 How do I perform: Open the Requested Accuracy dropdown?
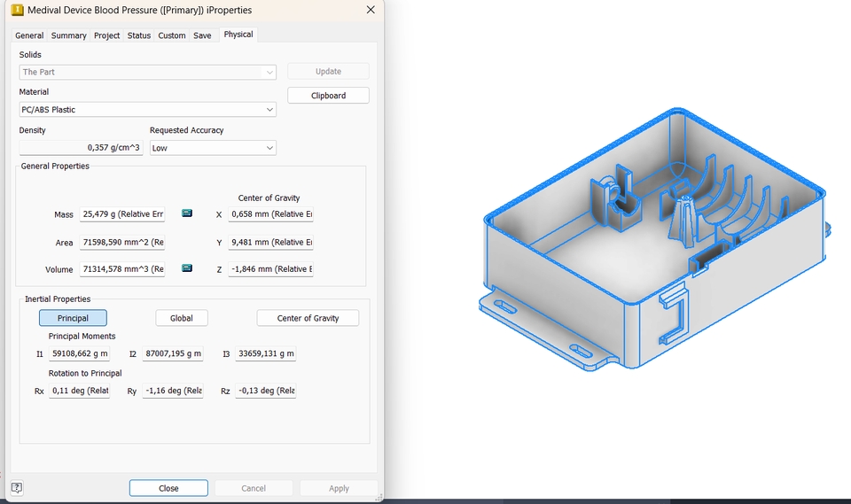tap(213, 148)
